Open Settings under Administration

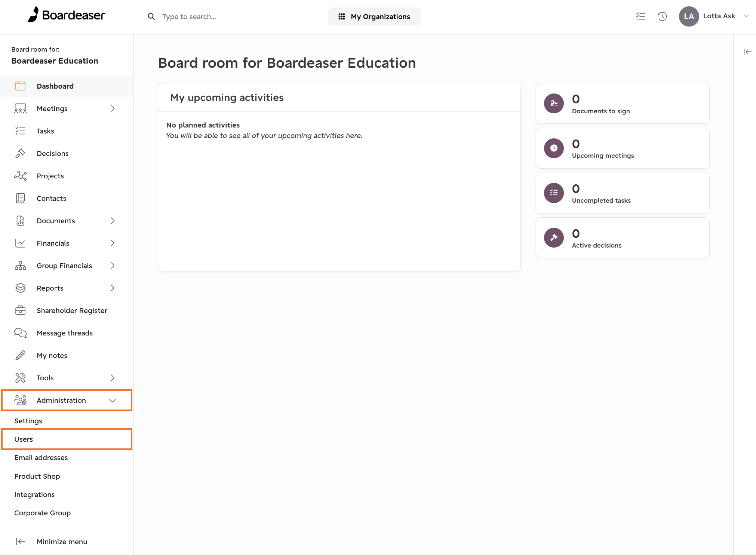[x=28, y=421]
